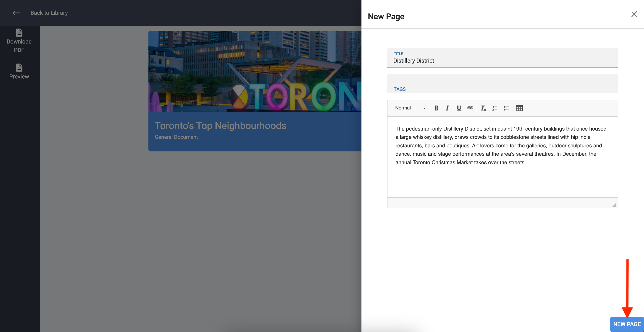Insert a bulleted list
Image resolution: width=644 pixels, height=332 pixels.
point(506,108)
